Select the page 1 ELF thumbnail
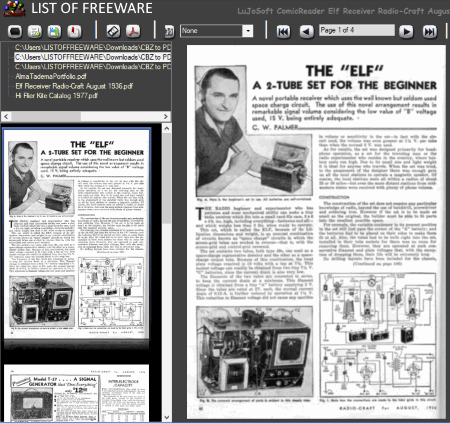The height and width of the screenshot is (423, 450). click(77, 234)
